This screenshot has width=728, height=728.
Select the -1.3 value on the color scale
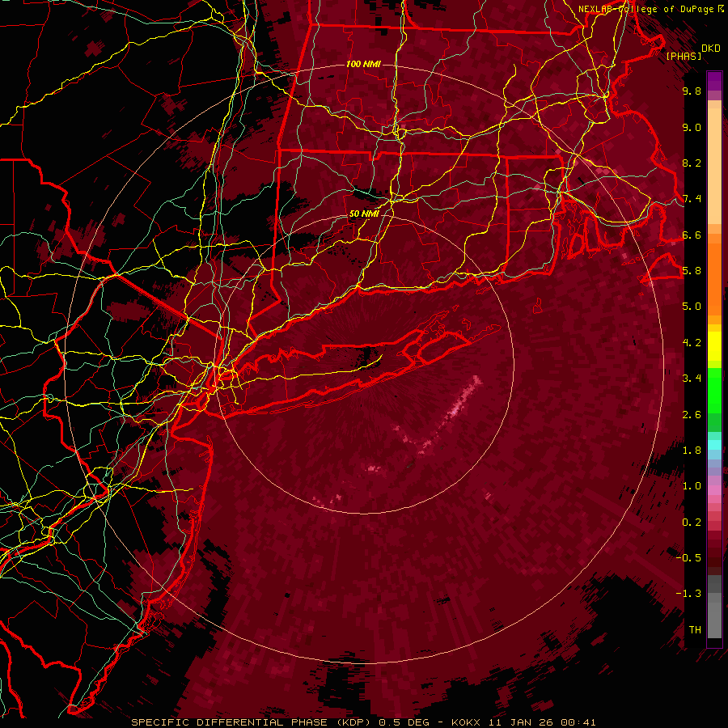(x=688, y=594)
